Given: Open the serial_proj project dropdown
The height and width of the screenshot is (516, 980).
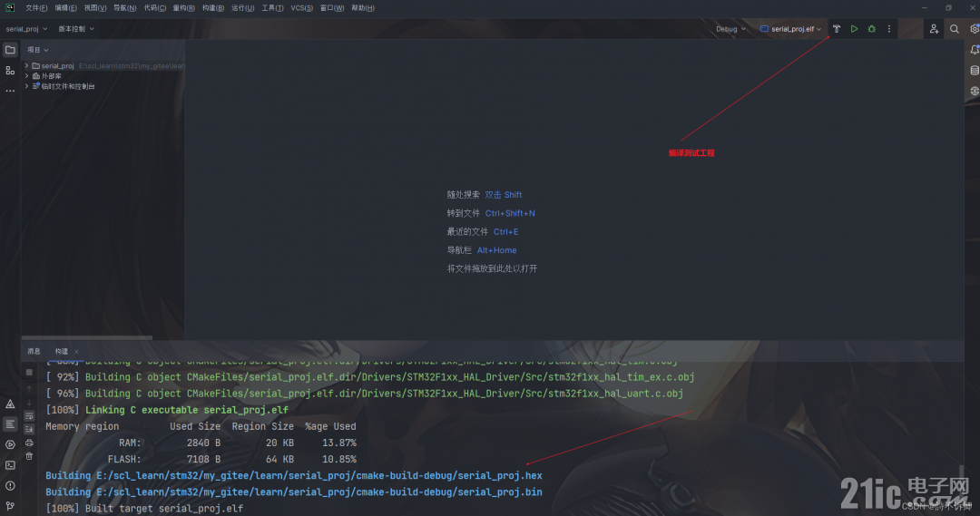Looking at the screenshot, I should [x=27, y=29].
